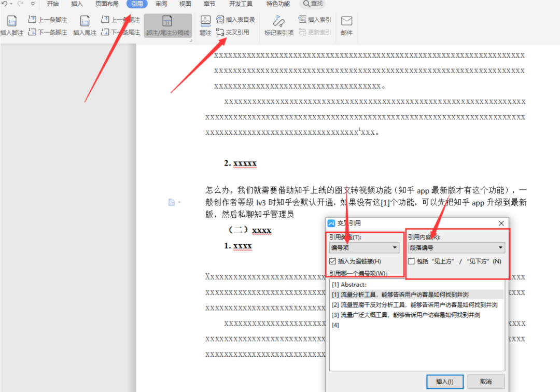The width and height of the screenshot is (560, 392).
Task: Click the heading 2. xxxxx
Action: coord(241,163)
